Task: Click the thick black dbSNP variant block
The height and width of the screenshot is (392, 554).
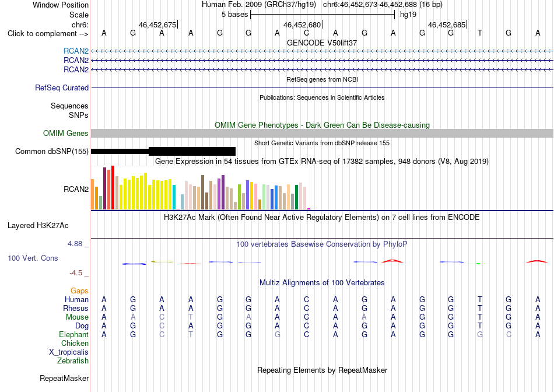Action: point(192,151)
